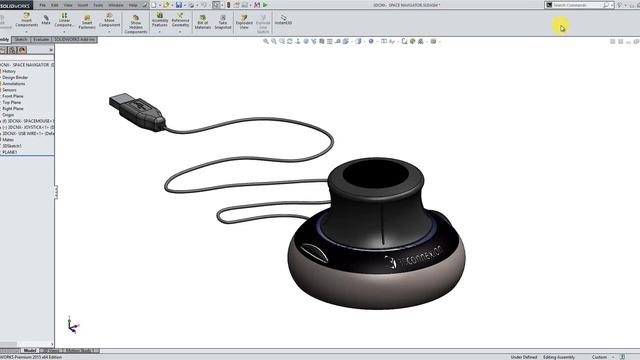Open the Smart Fasteners tool
The height and width of the screenshot is (360, 640).
pos(87,22)
